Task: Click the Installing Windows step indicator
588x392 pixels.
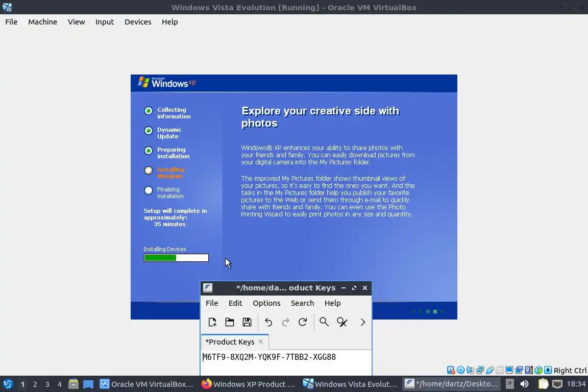Action: click(149, 170)
